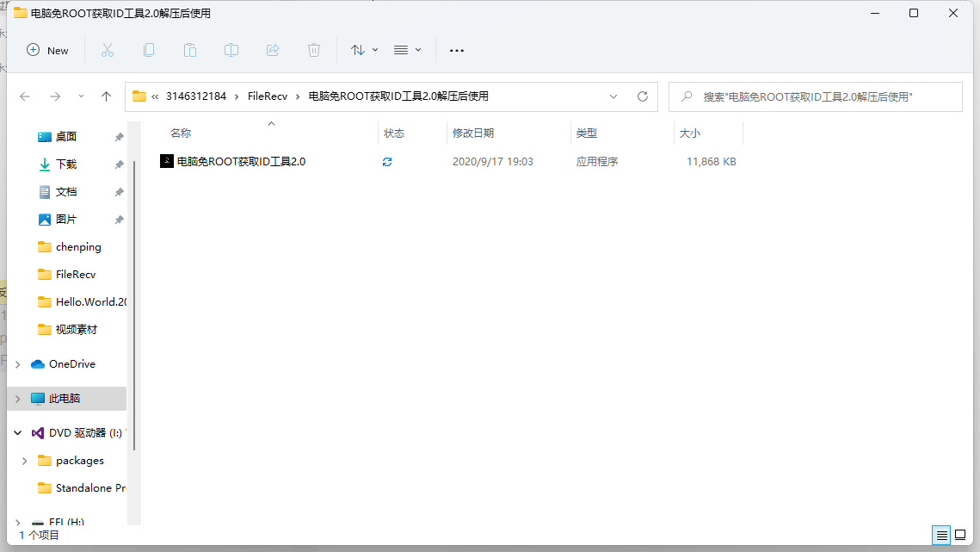Viewport: 980px width, 552px height.
Task: Click pin icon next to 文档
Action: 119,192
